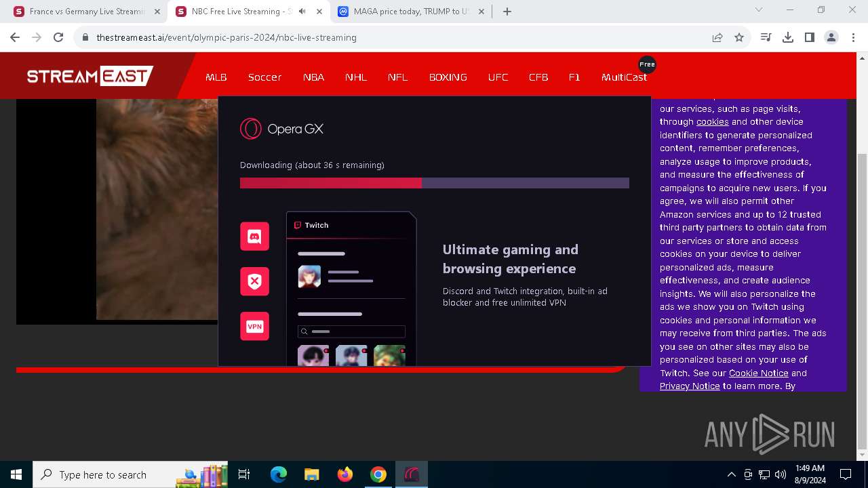Follow the cookies link in Twitch notice
868x488 pixels.
[712, 122]
